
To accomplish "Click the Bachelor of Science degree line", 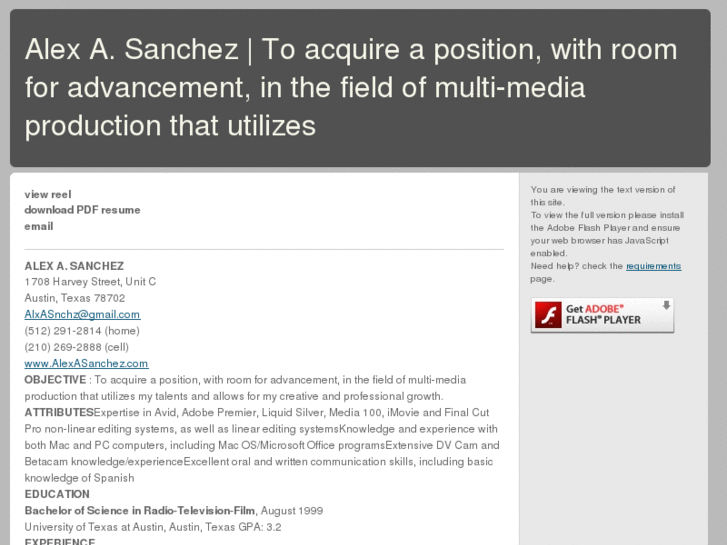I will [x=174, y=511].
